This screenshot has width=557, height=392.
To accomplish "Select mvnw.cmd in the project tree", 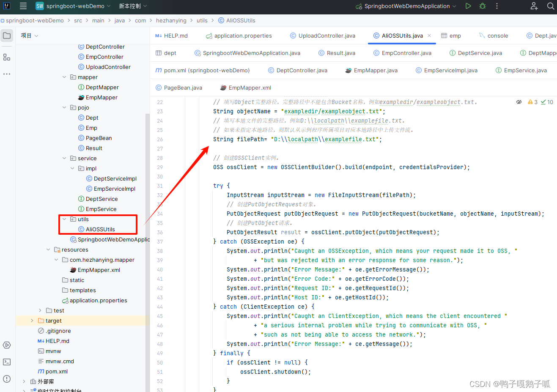I will pyautogui.click(x=56, y=361).
